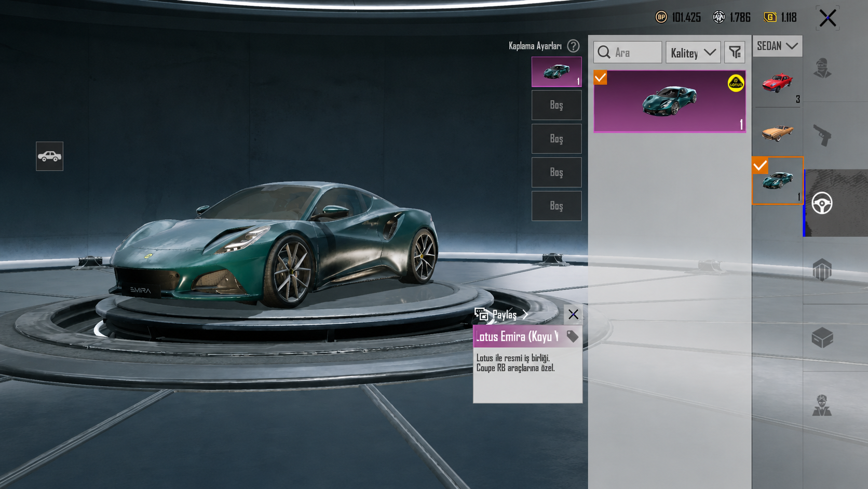Select the purple Lotus Emira skin card
868x489 pixels.
(x=670, y=101)
